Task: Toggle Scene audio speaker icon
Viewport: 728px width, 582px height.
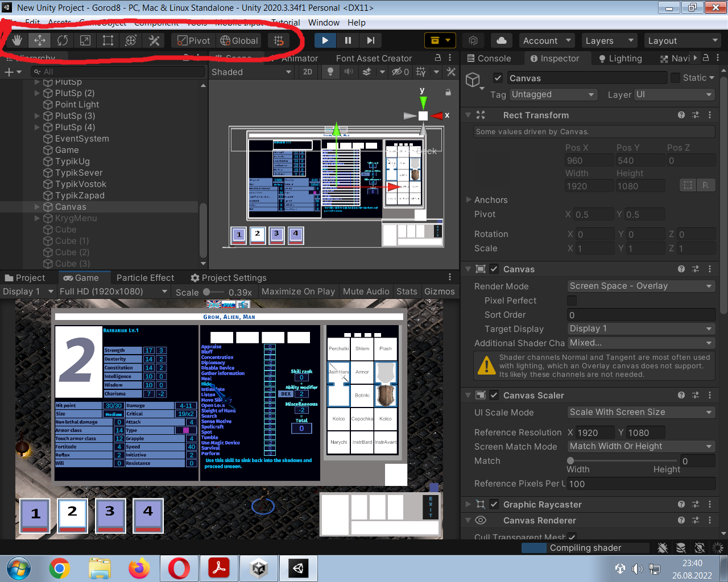Action: pyautogui.click(x=348, y=72)
